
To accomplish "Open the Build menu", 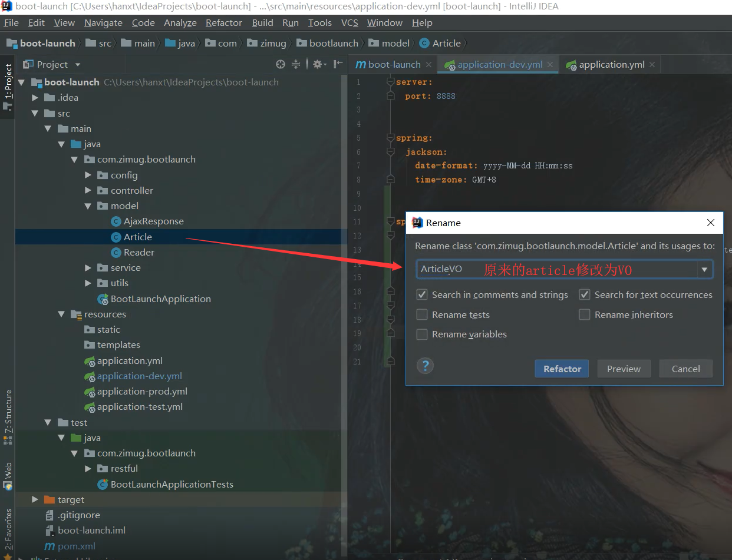I will point(262,22).
